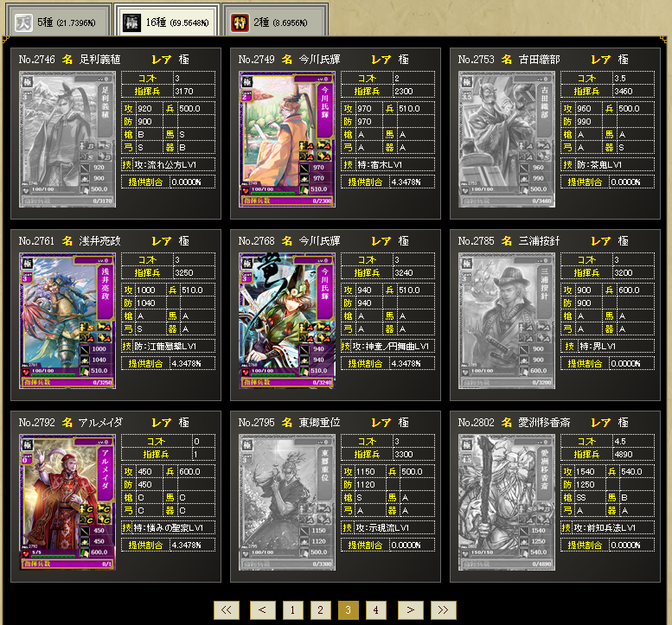The image size is (672, 625).
Task: Open card thumbnail of 愛洲移香斎 No.2802
Action: 507,503
